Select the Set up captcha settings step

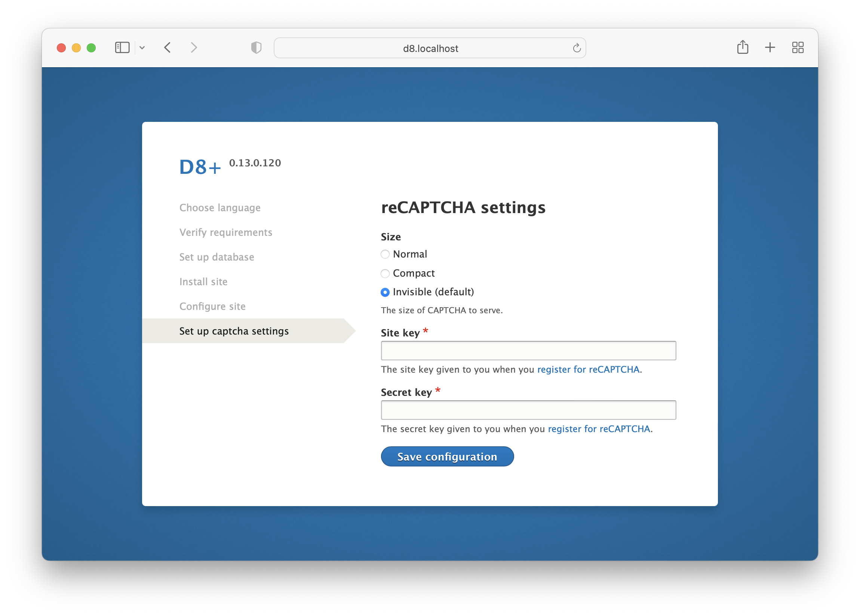click(234, 331)
